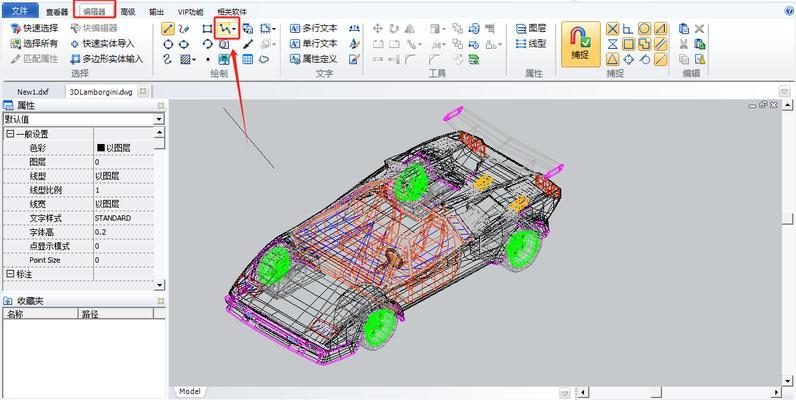796x400 pixels.
Task: Open the 线型 value 以图层 in properties
Action: (124, 176)
